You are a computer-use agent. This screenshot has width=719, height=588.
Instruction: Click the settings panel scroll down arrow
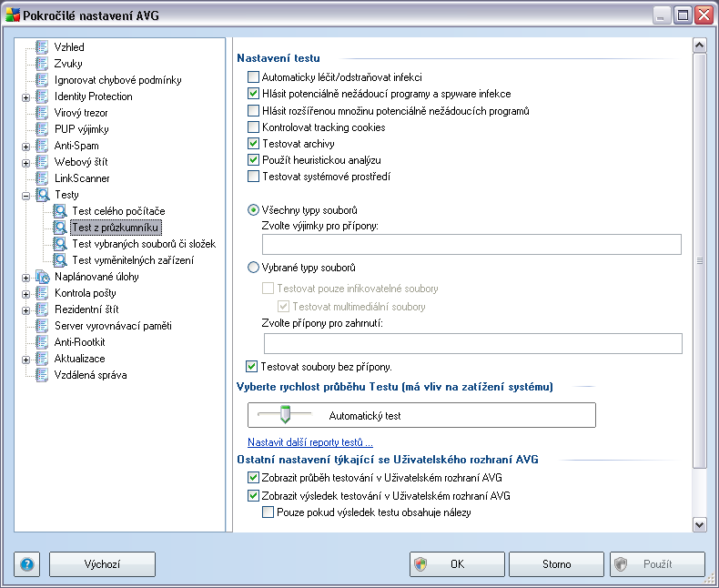pyautogui.click(x=699, y=524)
